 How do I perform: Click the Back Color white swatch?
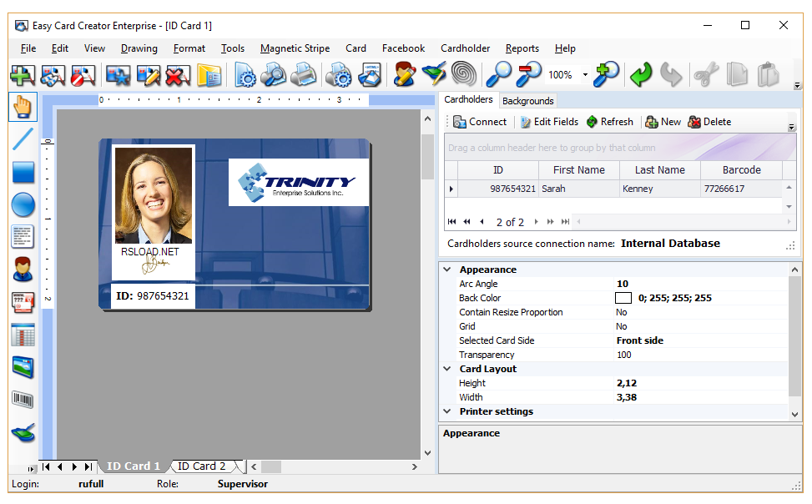[x=623, y=298]
